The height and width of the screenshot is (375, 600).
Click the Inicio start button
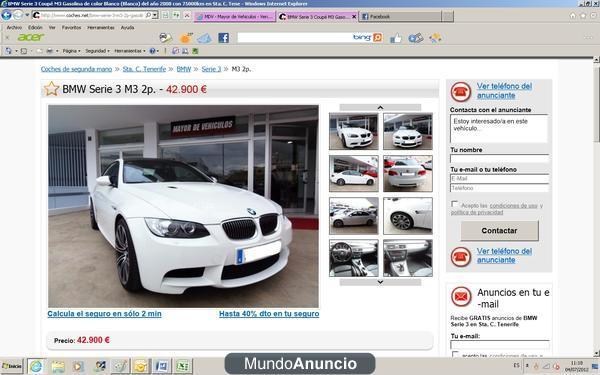[x=12, y=366]
